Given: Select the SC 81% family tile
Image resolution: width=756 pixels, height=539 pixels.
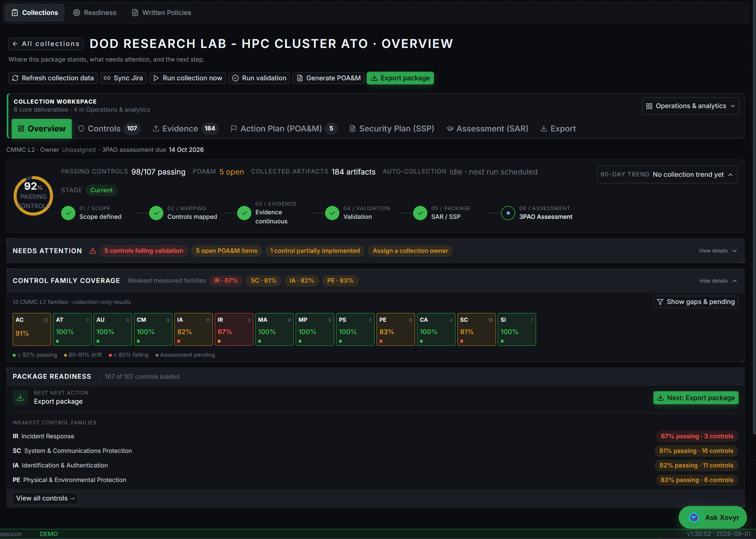Looking at the screenshot, I should pyautogui.click(x=476, y=329).
